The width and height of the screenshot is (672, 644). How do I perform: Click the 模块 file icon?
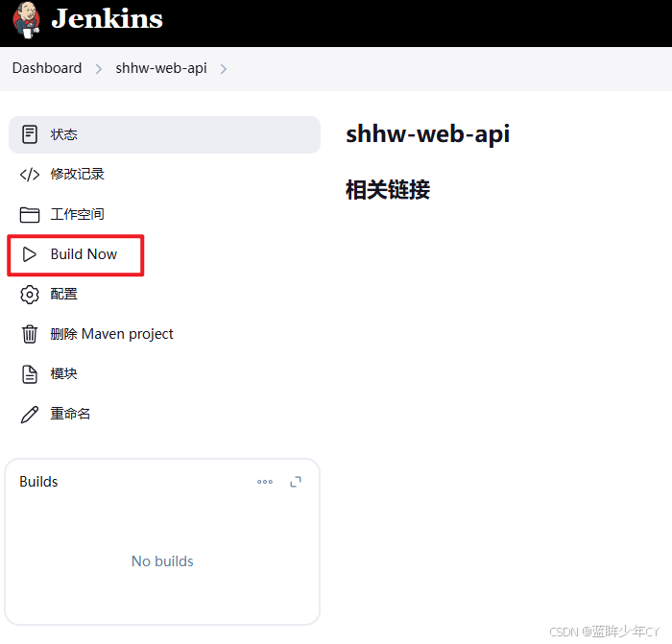(x=30, y=374)
